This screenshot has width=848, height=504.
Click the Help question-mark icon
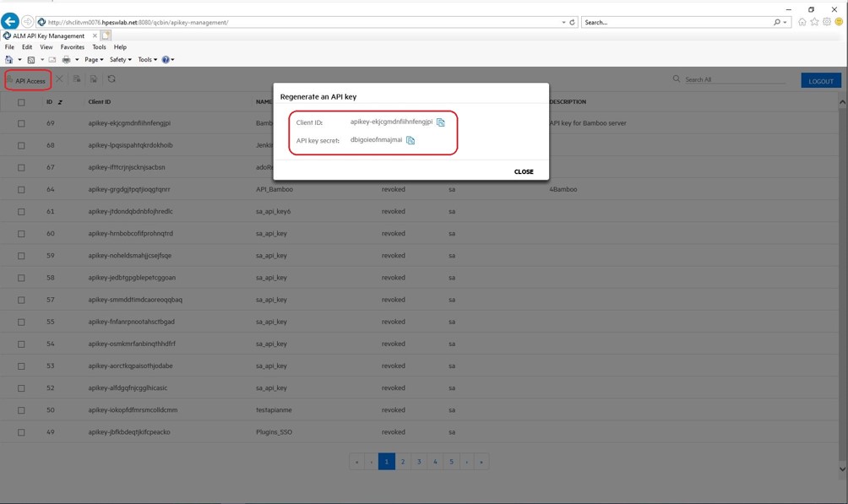[166, 59]
